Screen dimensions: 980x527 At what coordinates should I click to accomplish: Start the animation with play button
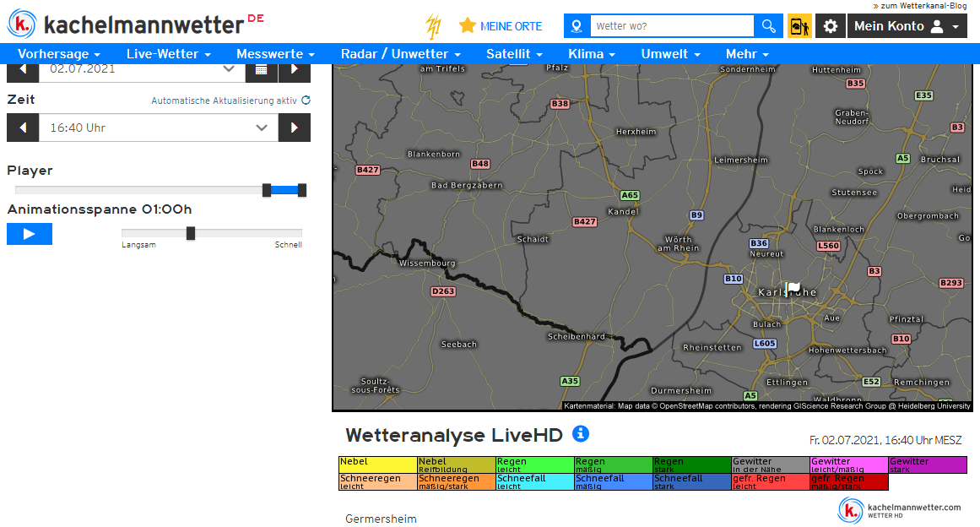tap(30, 234)
